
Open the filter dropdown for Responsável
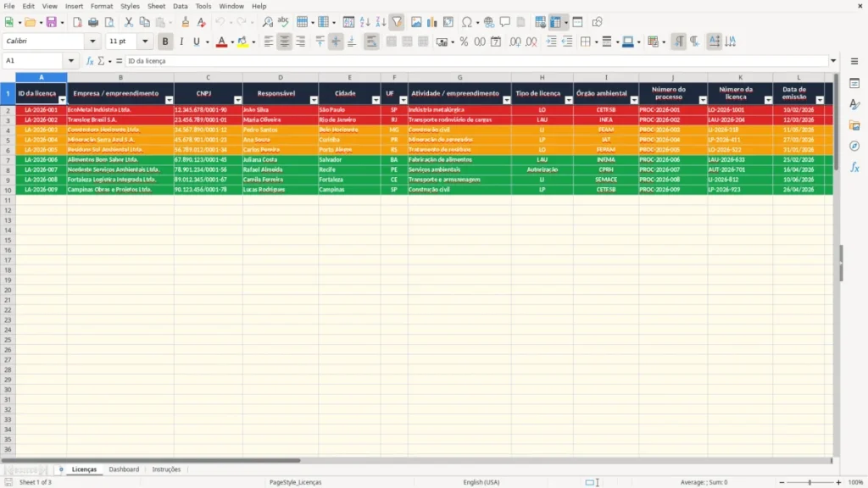point(314,100)
